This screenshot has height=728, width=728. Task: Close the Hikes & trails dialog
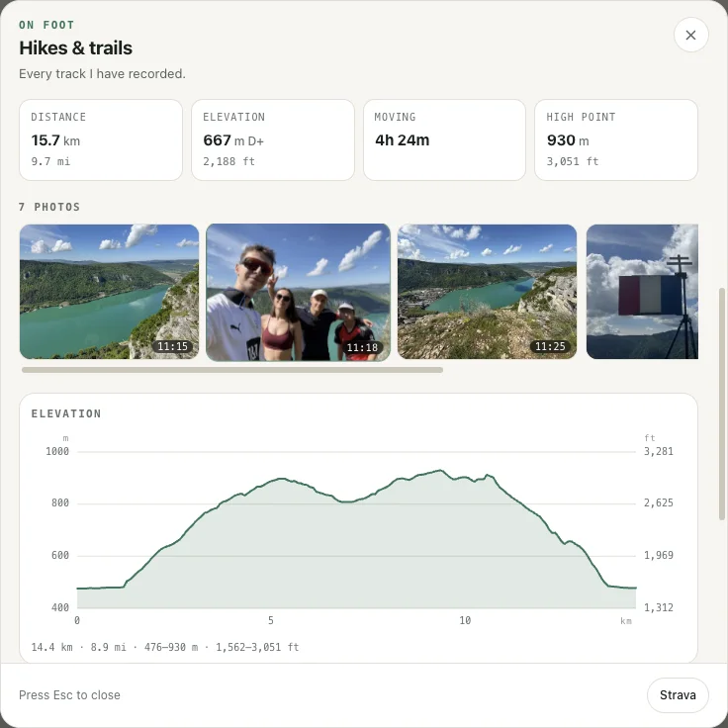coord(690,35)
